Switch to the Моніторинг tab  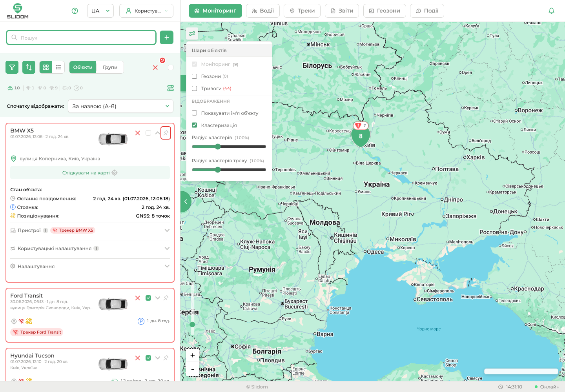pyautogui.click(x=215, y=11)
